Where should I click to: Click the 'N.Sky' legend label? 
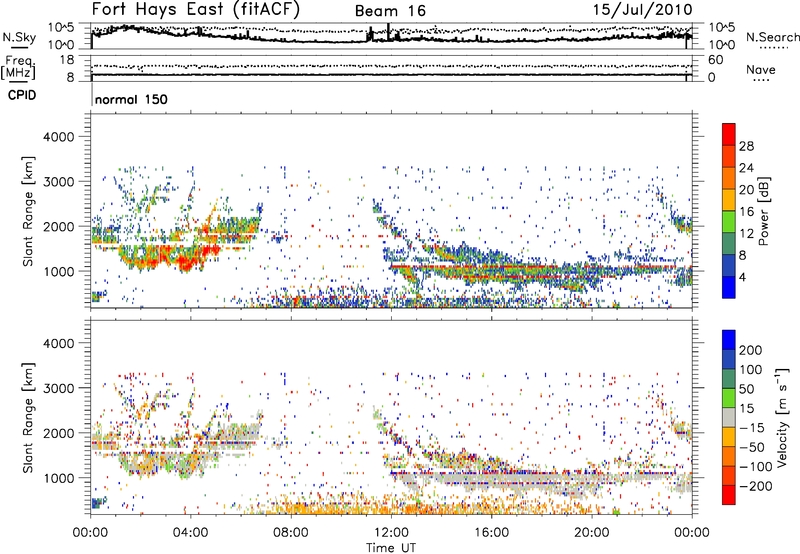tap(19, 37)
